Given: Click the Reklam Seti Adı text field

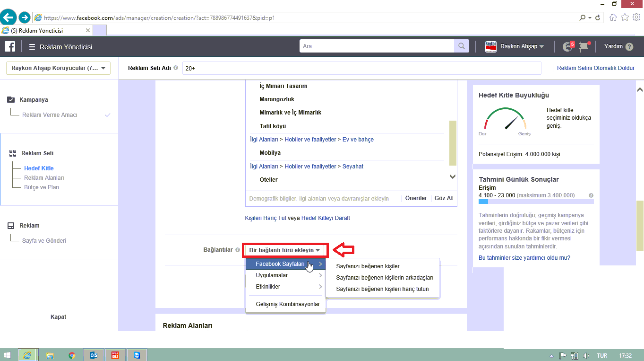Looking at the screenshot, I should click(x=361, y=68).
